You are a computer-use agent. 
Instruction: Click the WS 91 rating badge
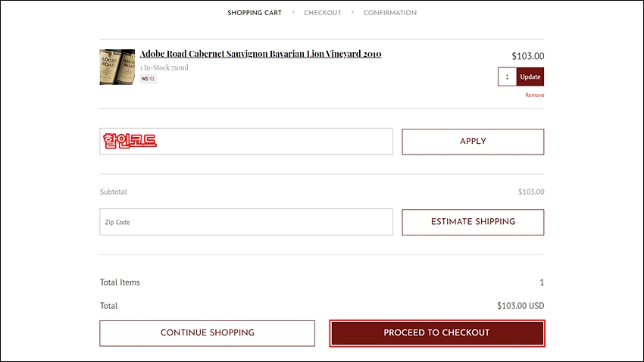pyautogui.click(x=148, y=79)
